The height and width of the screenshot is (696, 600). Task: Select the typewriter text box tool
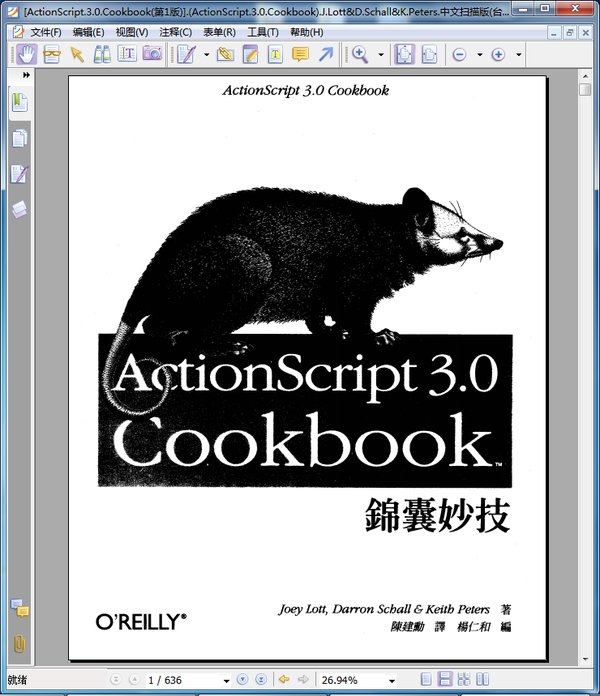(x=275, y=55)
